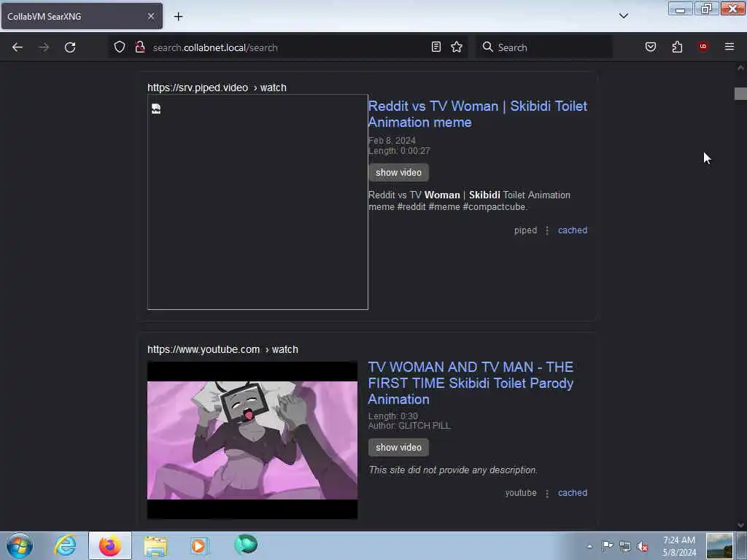This screenshot has height=560, width=747.
Task: Open the Windows Start menu
Action: click(20, 545)
